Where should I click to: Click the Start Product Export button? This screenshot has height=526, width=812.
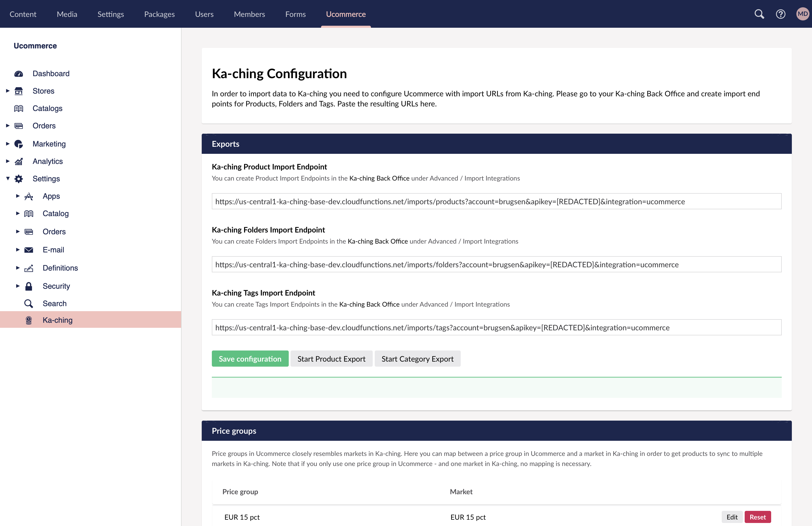[x=331, y=359]
